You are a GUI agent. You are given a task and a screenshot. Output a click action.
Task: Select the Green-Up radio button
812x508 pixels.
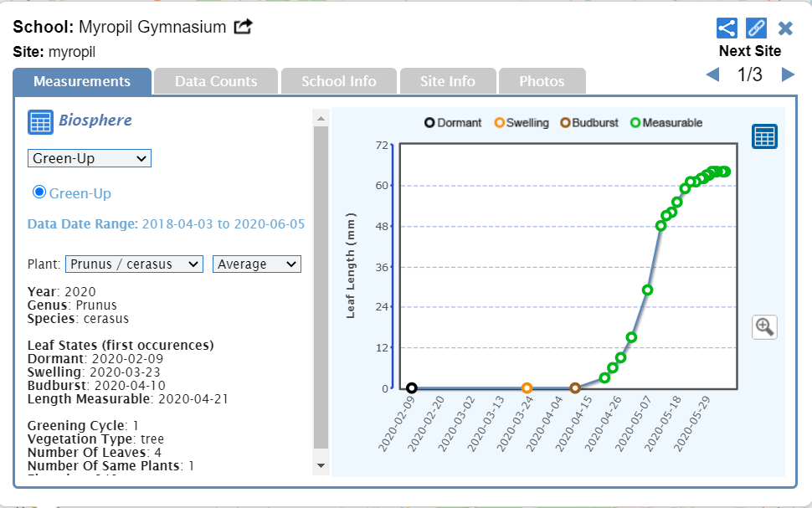click(39, 192)
